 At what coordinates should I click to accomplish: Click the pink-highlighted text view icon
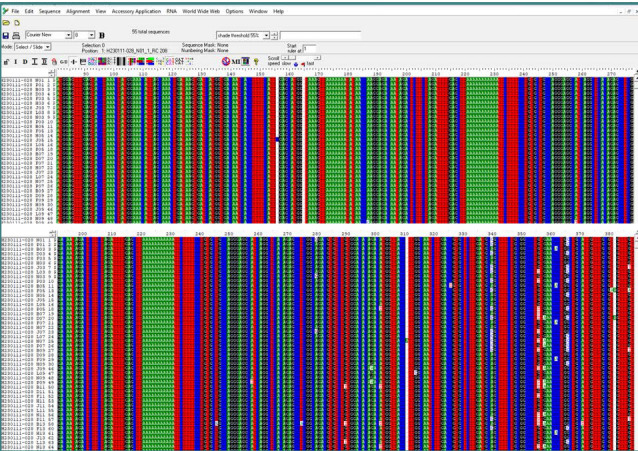click(x=170, y=61)
